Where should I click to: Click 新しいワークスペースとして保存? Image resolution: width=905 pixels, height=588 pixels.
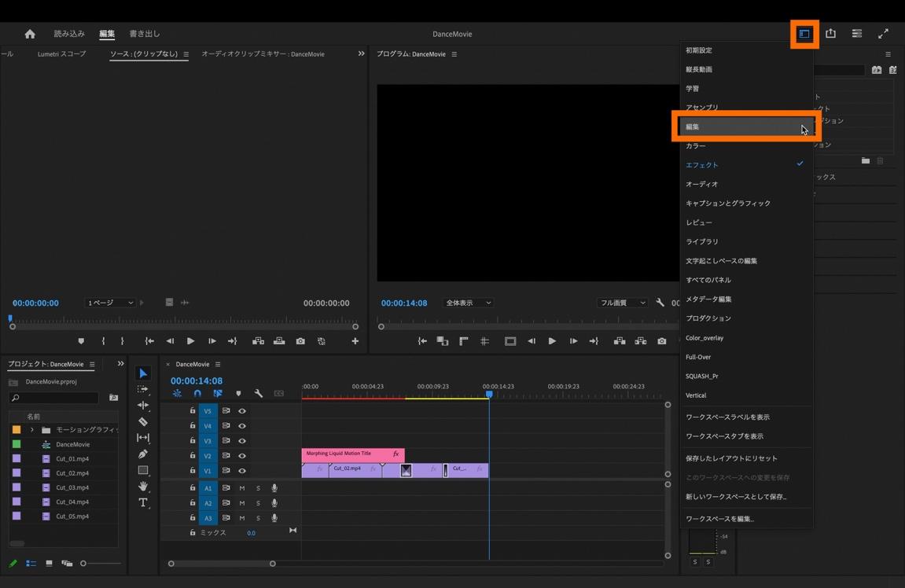click(746, 497)
